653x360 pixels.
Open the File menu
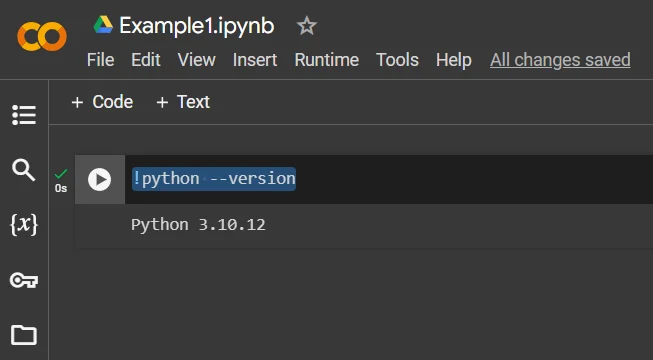coord(100,60)
